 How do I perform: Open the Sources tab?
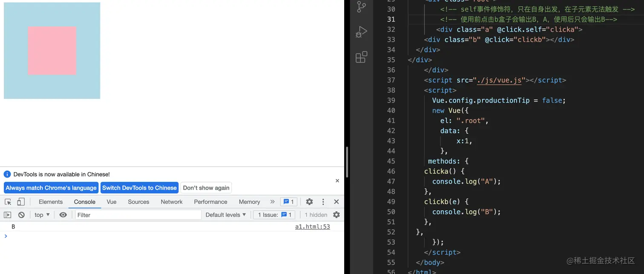pos(138,202)
